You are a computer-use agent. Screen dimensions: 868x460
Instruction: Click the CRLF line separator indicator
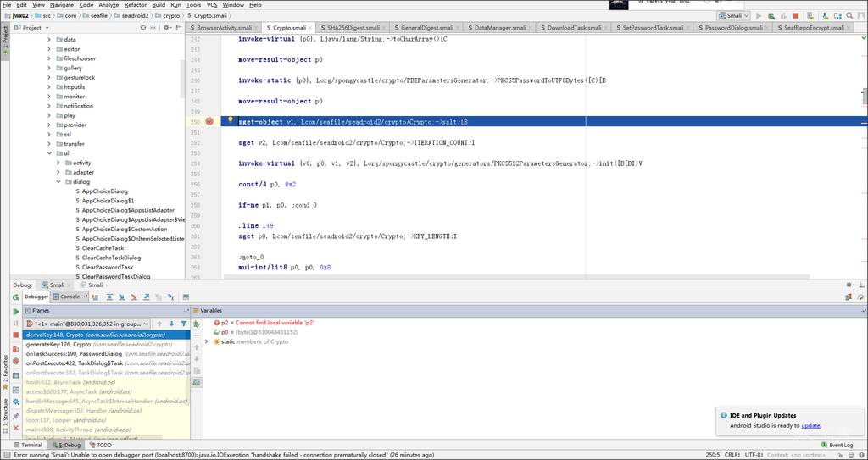click(x=733, y=455)
